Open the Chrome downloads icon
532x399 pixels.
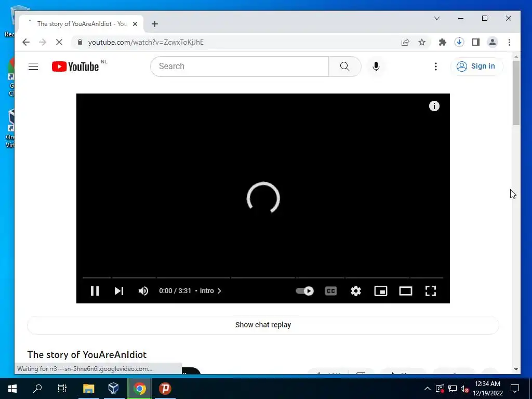click(x=459, y=42)
